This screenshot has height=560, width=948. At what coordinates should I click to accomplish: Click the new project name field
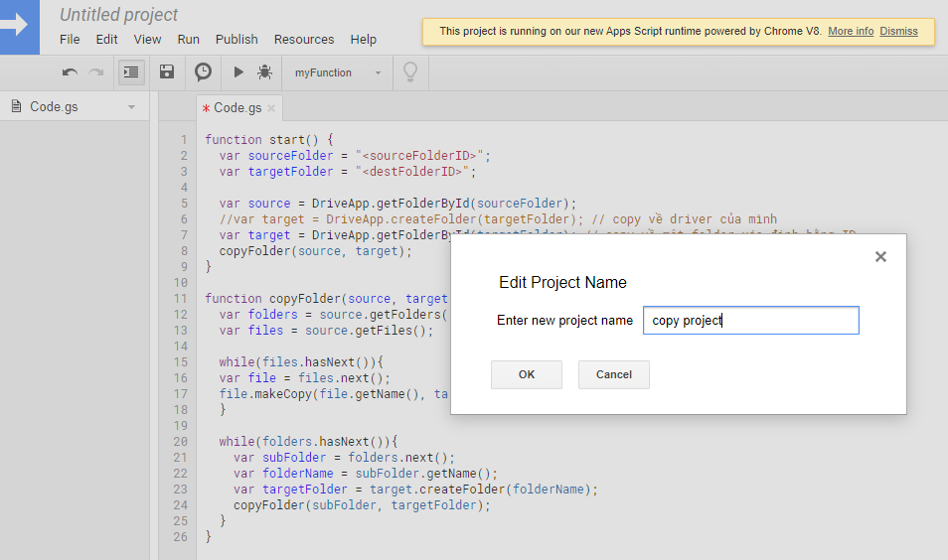(750, 321)
